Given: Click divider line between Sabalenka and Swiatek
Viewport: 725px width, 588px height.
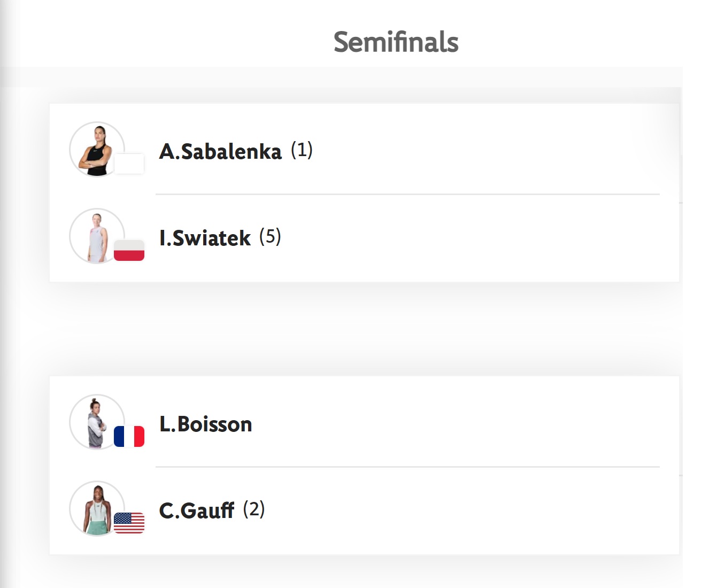Looking at the screenshot, I should pos(407,194).
